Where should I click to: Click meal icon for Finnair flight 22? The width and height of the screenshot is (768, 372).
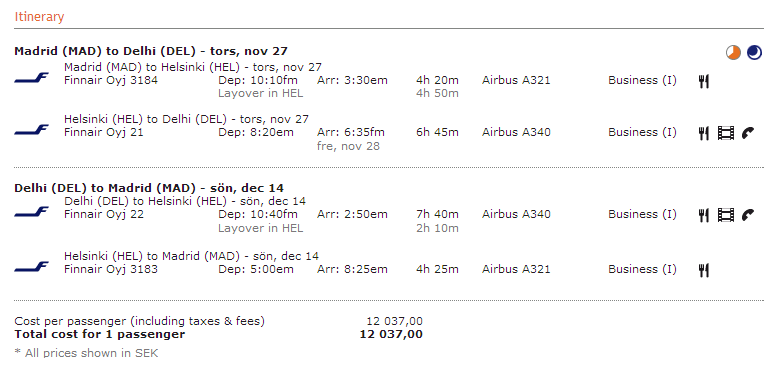704,215
